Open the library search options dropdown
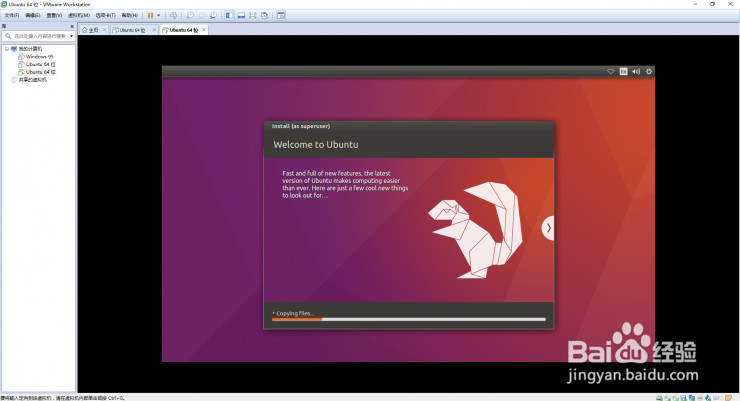The width and height of the screenshot is (740, 401). click(71, 36)
